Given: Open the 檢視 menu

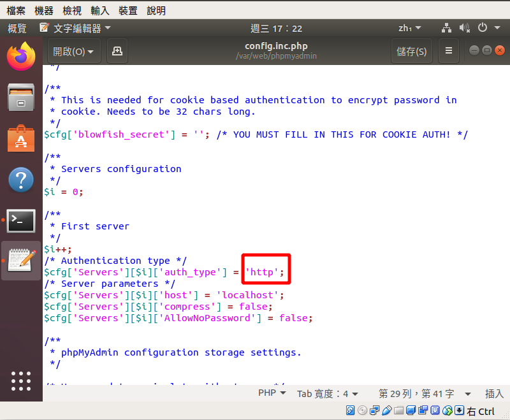Looking at the screenshot, I should click(x=72, y=11).
